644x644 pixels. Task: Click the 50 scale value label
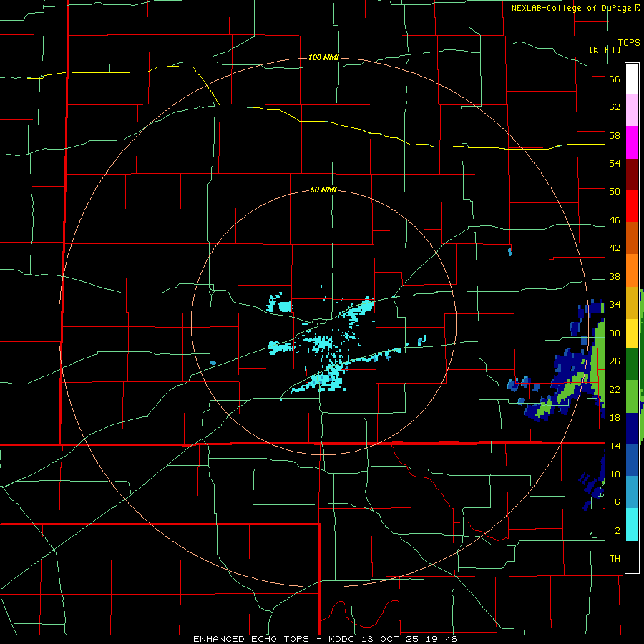click(615, 192)
